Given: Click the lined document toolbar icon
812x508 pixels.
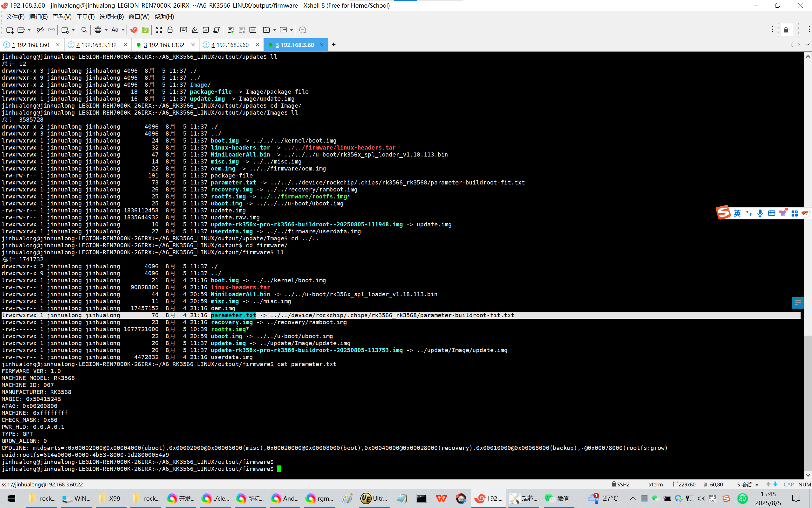Looking at the screenshot, I should (253, 30).
